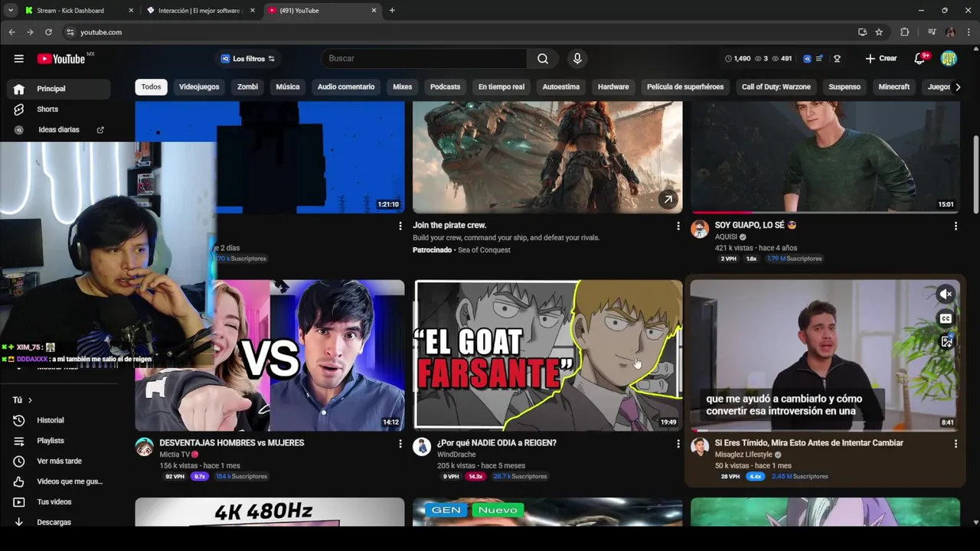The image size is (980, 551).
Task: Open Ver más tarde in sidebar
Action: [57, 461]
